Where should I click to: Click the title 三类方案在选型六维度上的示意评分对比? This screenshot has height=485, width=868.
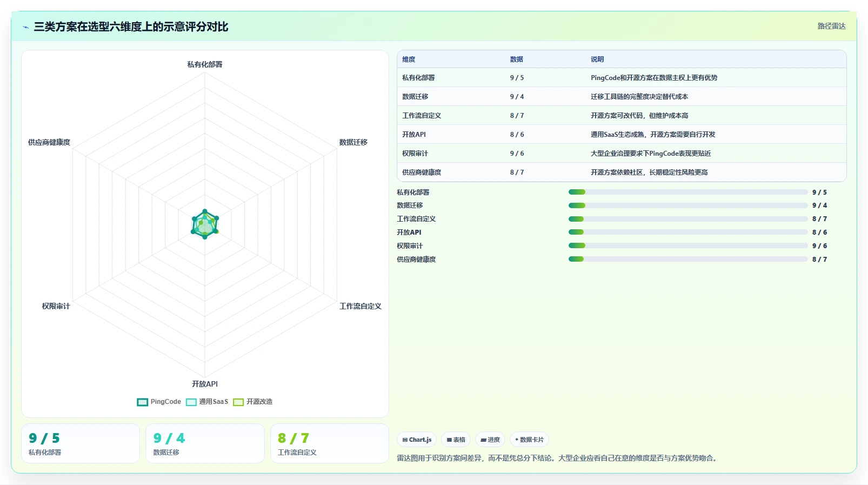coord(131,26)
